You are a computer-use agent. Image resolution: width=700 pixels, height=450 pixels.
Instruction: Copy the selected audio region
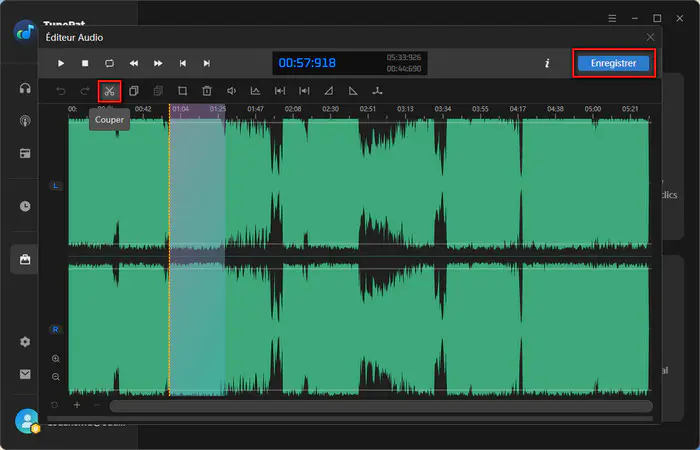[133, 91]
